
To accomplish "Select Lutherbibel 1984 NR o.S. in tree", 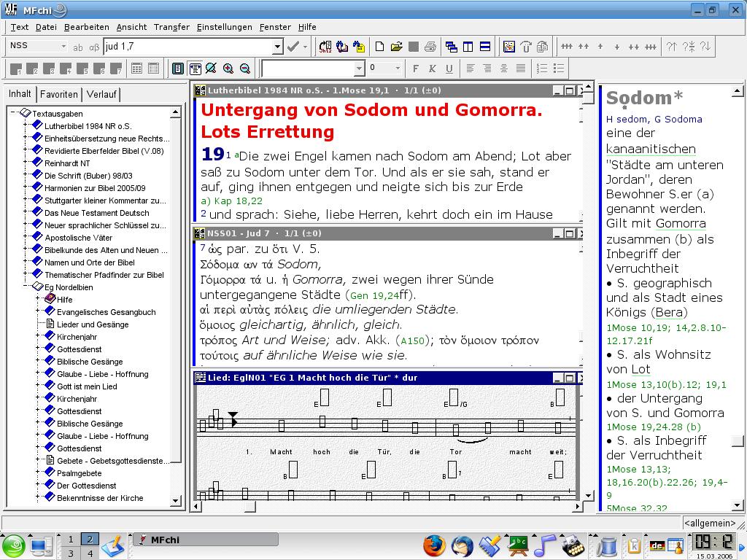I will [x=88, y=126].
